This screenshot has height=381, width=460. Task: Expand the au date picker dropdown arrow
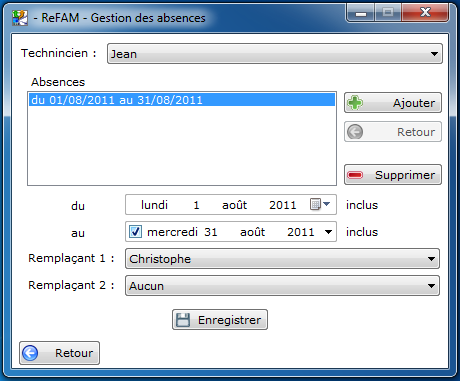[x=328, y=232]
